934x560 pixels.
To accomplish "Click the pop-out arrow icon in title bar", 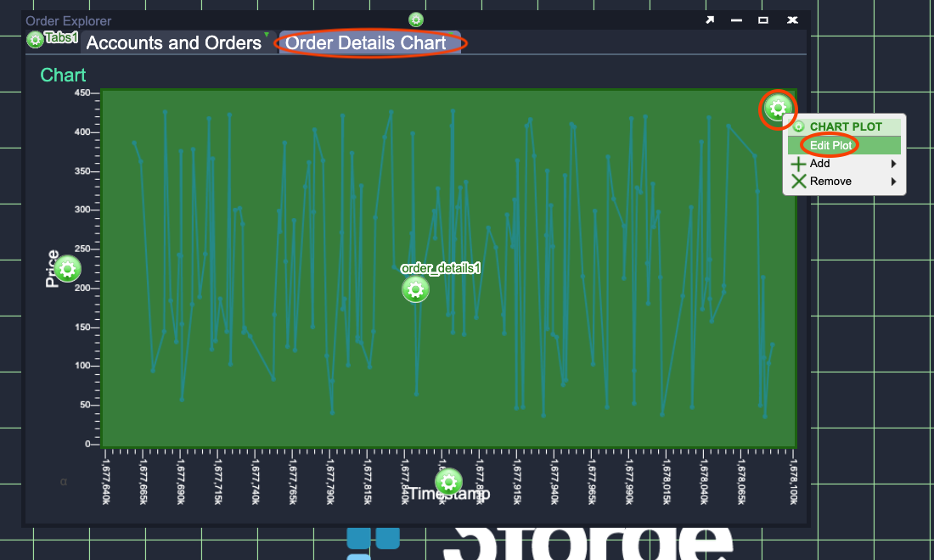I will (x=711, y=20).
